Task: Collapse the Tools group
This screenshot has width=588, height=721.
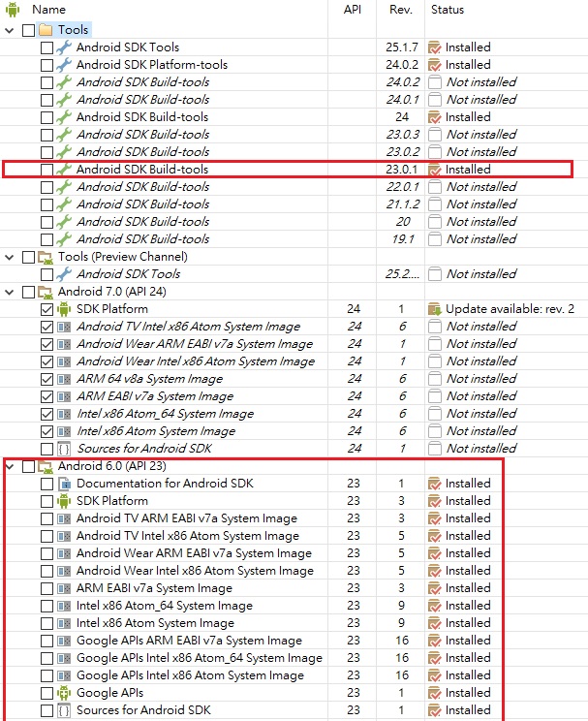Action: pyautogui.click(x=9, y=30)
